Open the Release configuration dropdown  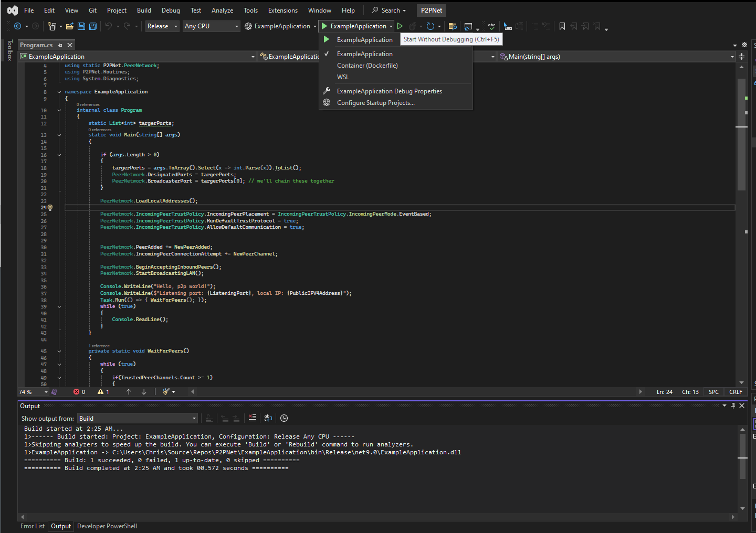tap(162, 26)
